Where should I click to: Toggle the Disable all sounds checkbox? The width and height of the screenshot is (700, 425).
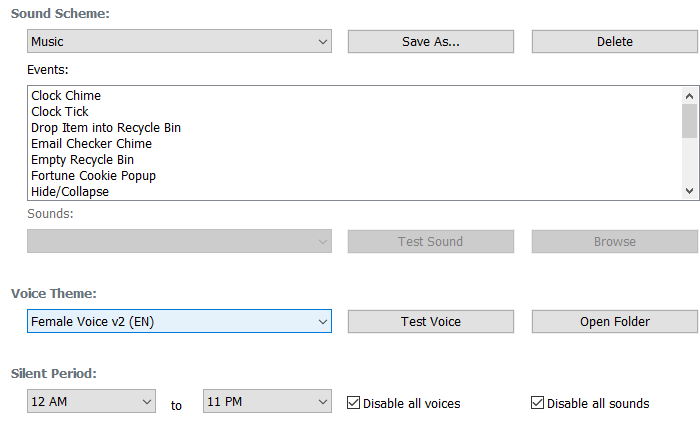tap(537, 403)
